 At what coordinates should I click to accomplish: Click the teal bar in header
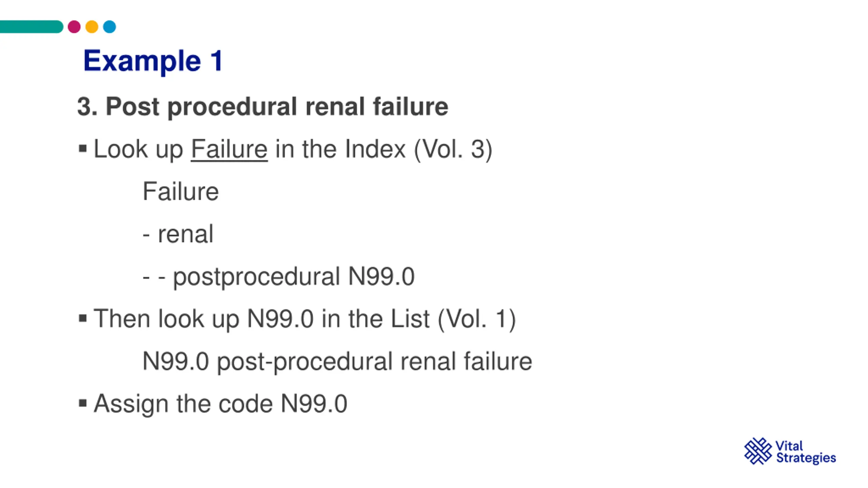32,27
